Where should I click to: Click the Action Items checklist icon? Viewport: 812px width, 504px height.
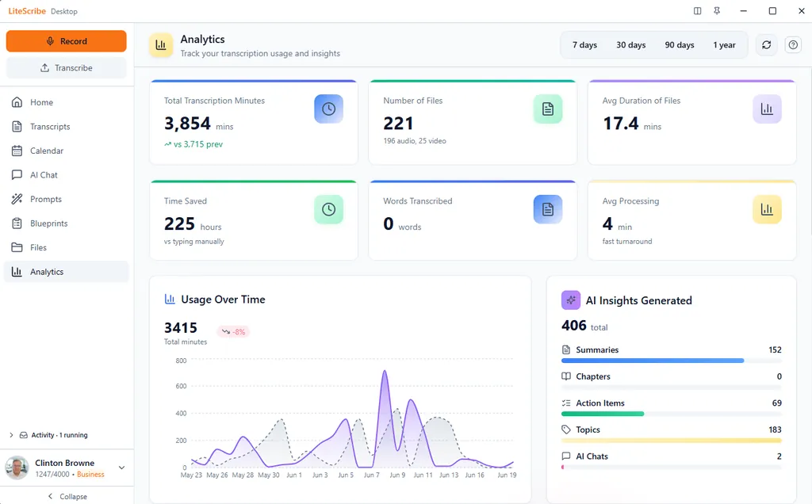point(566,403)
